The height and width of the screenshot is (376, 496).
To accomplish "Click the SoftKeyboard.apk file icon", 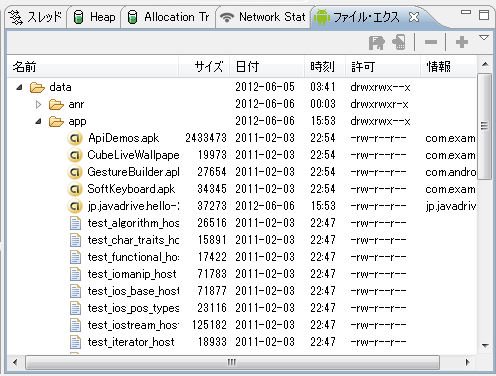I will pyautogui.click(x=75, y=189).
